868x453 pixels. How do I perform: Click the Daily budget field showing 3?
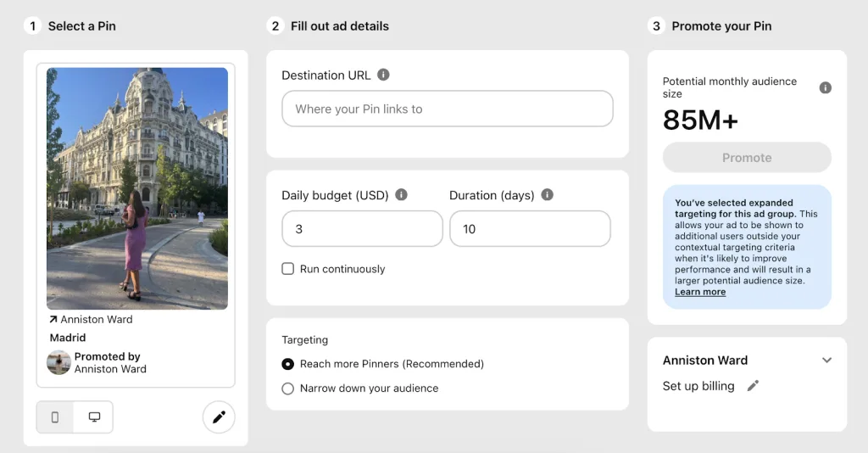(362, 229)
